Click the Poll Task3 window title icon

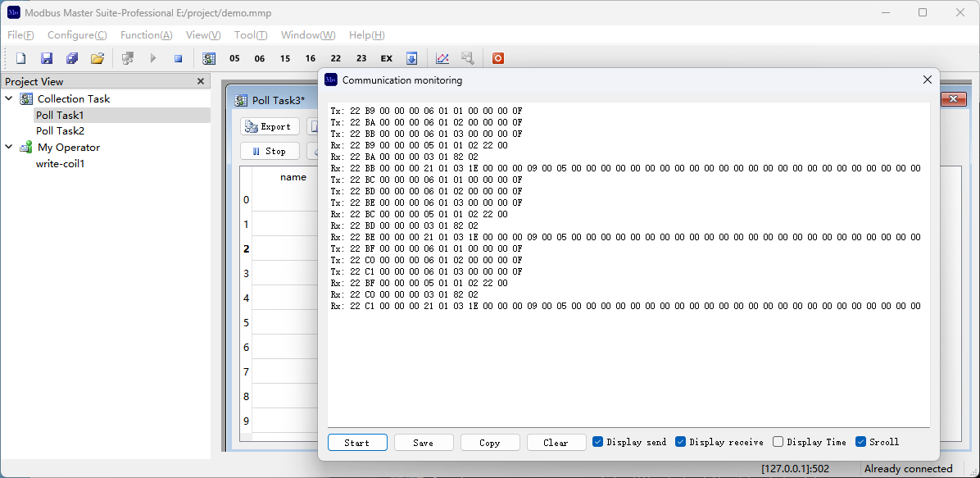tap(241, 100)
